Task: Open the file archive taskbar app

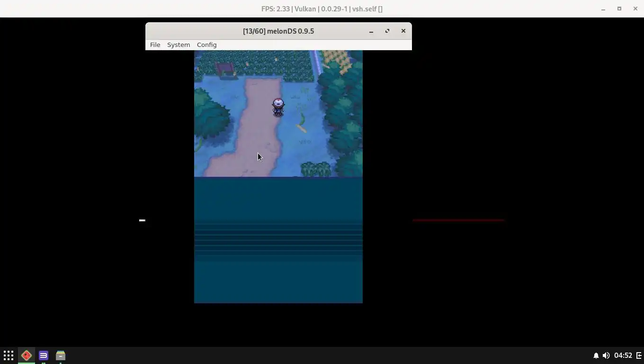Action: [x=61, y=355]
